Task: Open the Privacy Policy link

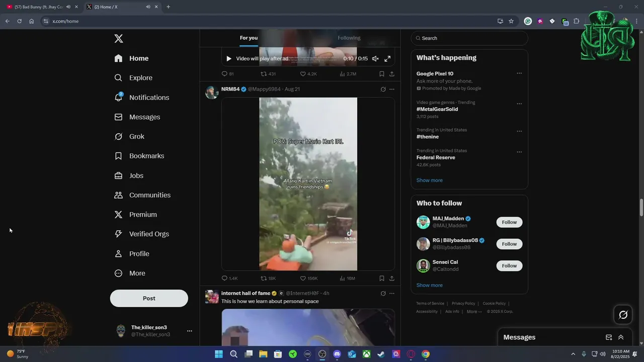Action: [463, 304]
